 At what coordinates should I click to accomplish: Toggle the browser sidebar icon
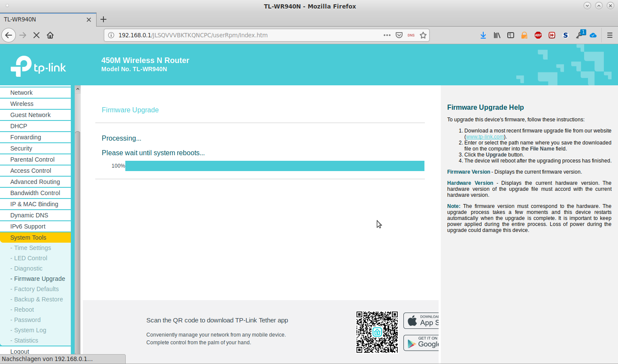pyautogui.click(x=510, y=35)
